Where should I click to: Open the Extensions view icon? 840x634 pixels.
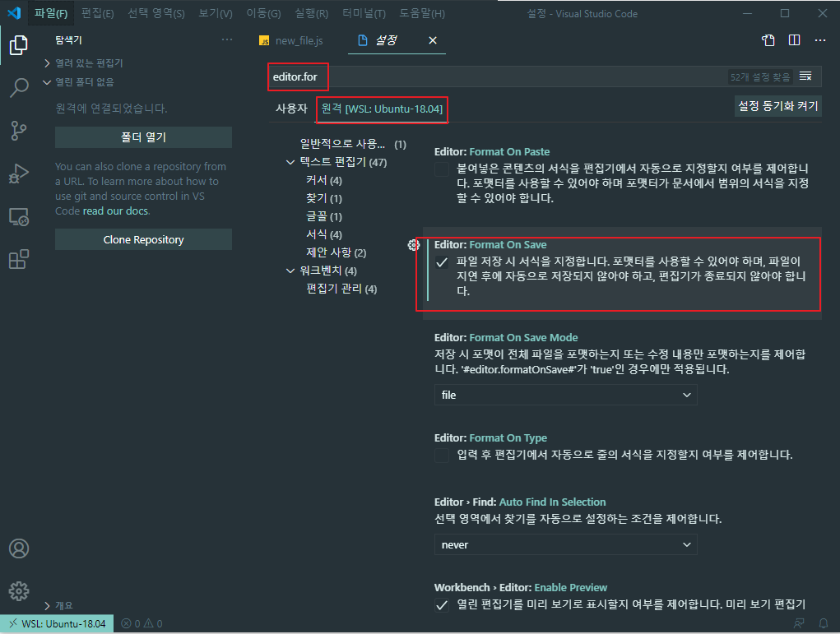click(x=19, y=259)
